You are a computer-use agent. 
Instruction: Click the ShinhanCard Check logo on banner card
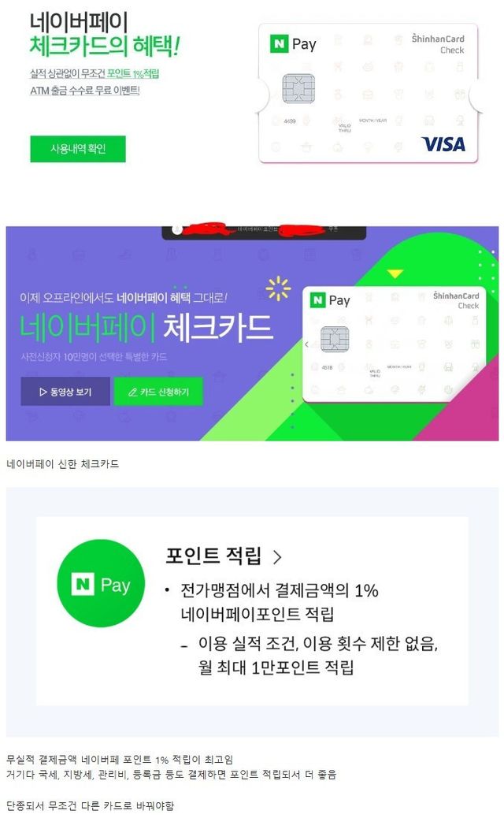[456, 300]
